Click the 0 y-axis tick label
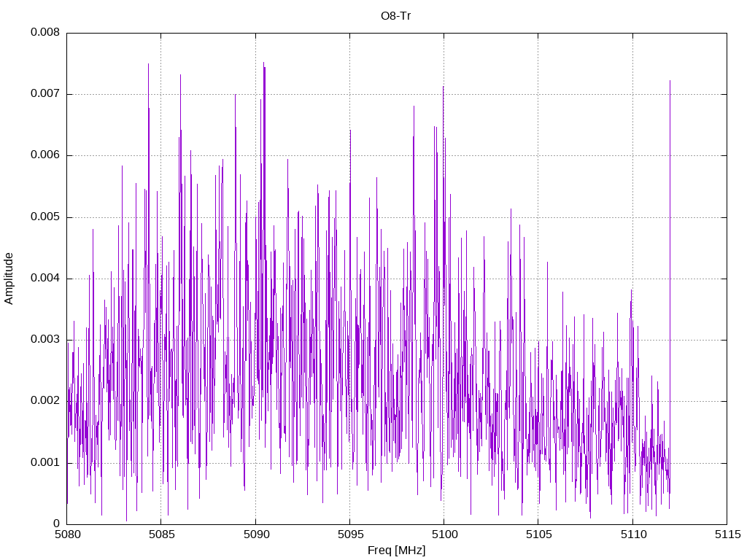The width and height of the screenshot is (747, 560). coord(57,524)
